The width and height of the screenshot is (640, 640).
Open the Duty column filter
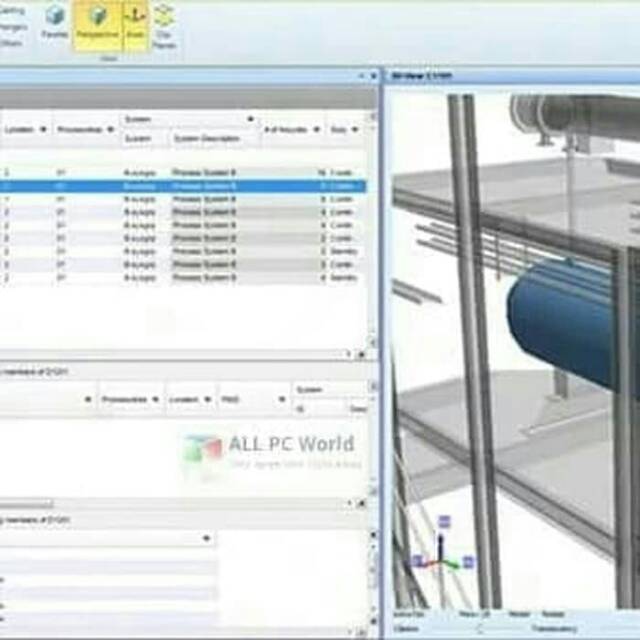[355, 130]
